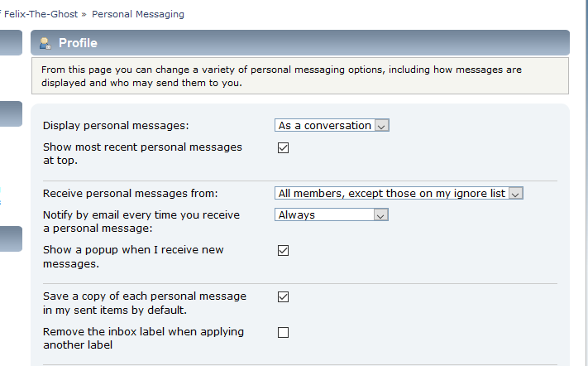
Task: Open the Notify by email dropdown
Action: 332,214
